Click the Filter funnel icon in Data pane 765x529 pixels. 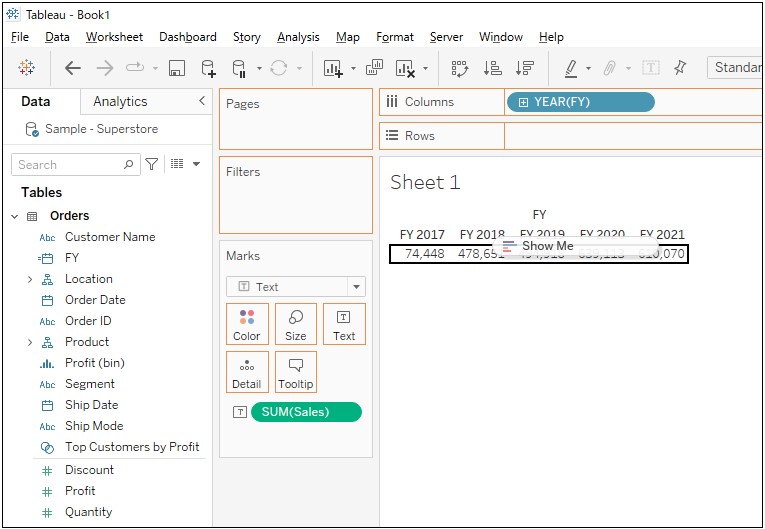(152, 164)
